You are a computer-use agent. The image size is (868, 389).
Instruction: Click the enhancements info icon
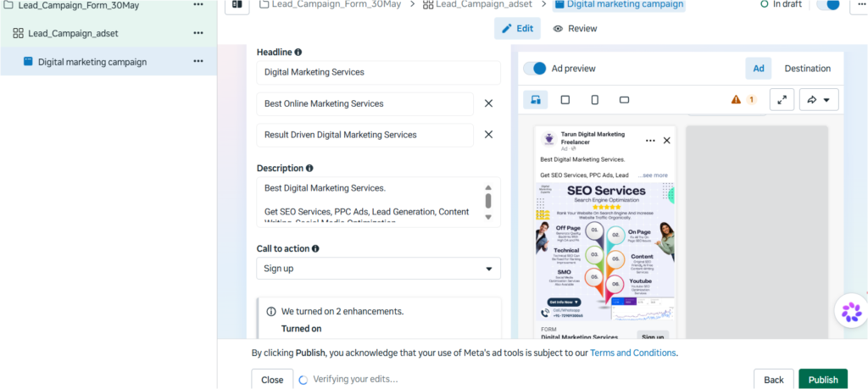(271, 311)
